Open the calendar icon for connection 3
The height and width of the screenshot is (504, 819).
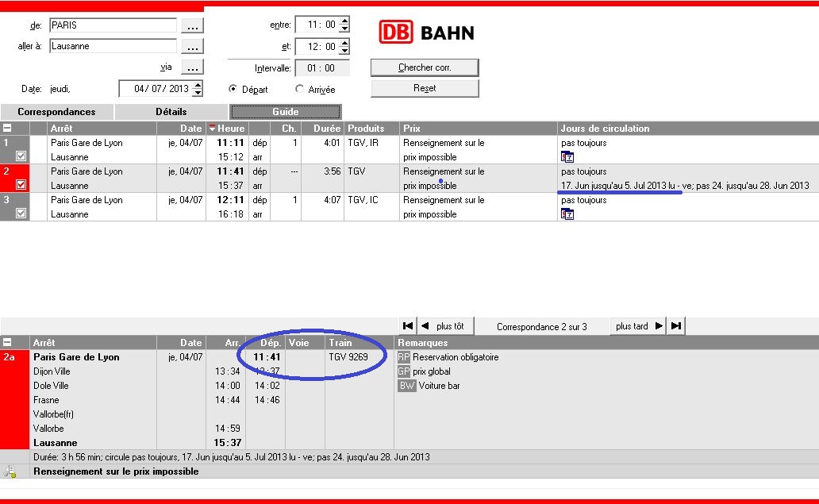[567, 214]
